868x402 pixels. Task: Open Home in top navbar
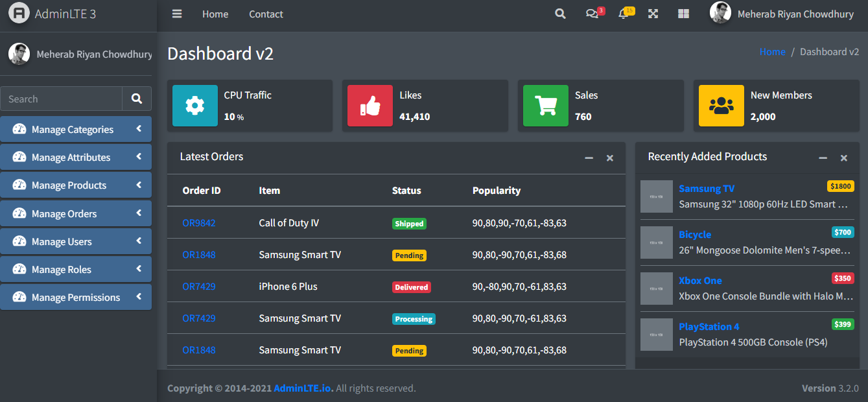[x=215, y=14]
